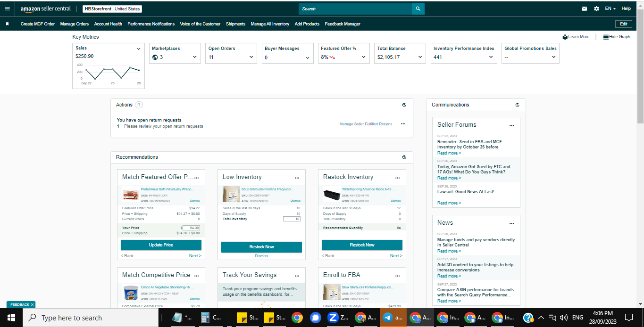Open Seller Forums more options
644x327 pixels.
[512, 126]
